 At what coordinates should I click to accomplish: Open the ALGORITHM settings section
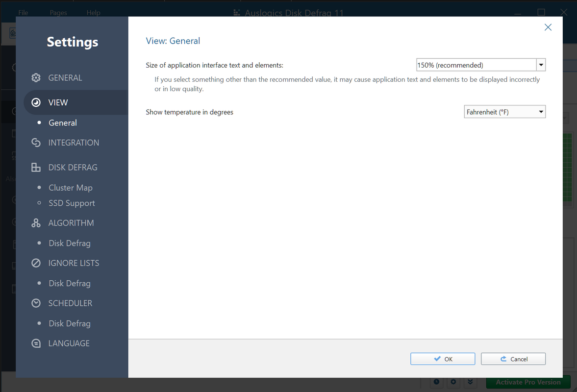click(x=71, y=223)
